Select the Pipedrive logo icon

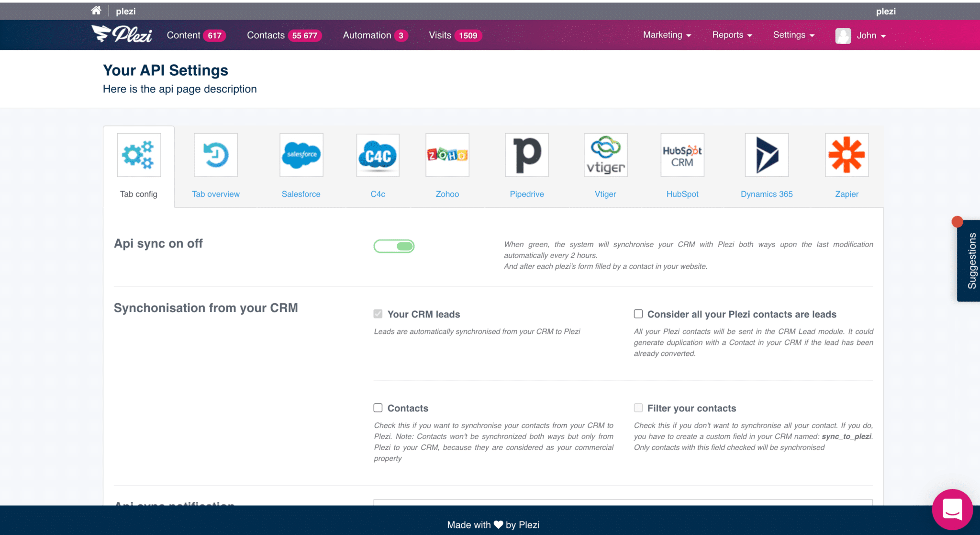point(527,155)
